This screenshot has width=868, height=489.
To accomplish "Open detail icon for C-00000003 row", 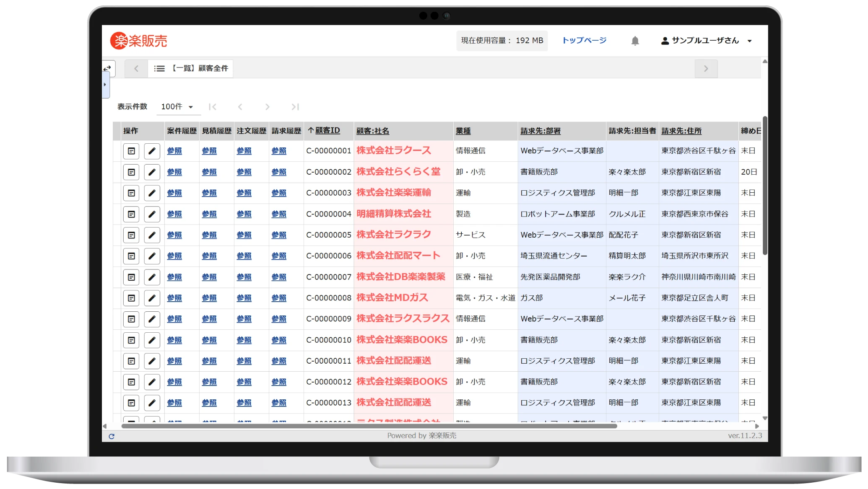I will pyautogui.click(x=131, y=193).
